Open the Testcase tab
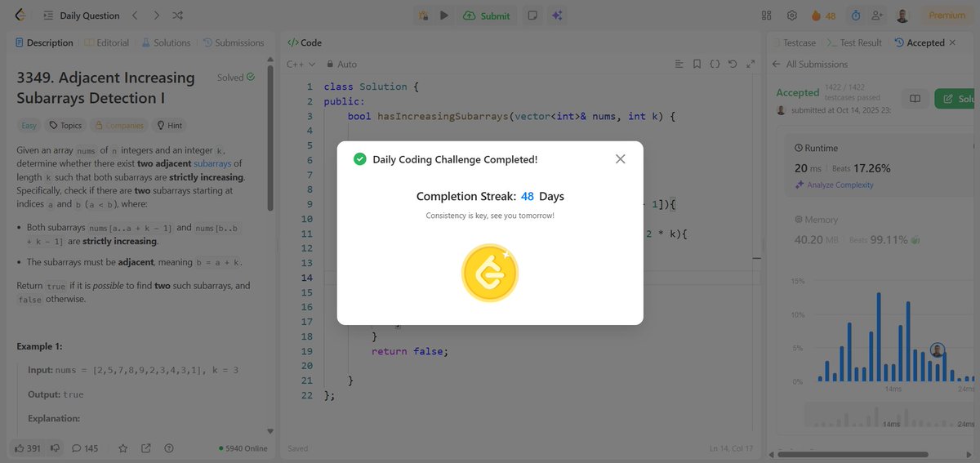The width and height of the screenshot is (980, 463). click(x=793, y=42)
